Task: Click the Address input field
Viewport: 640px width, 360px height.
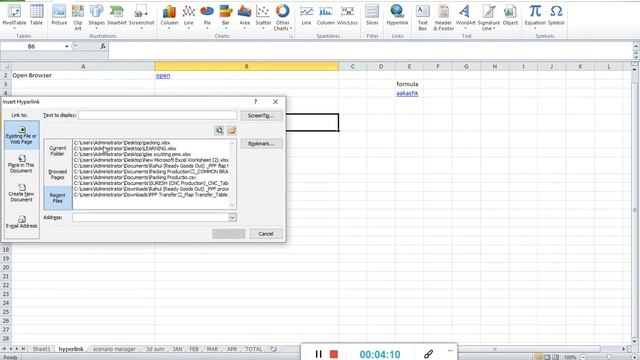Action: point(151,218)
